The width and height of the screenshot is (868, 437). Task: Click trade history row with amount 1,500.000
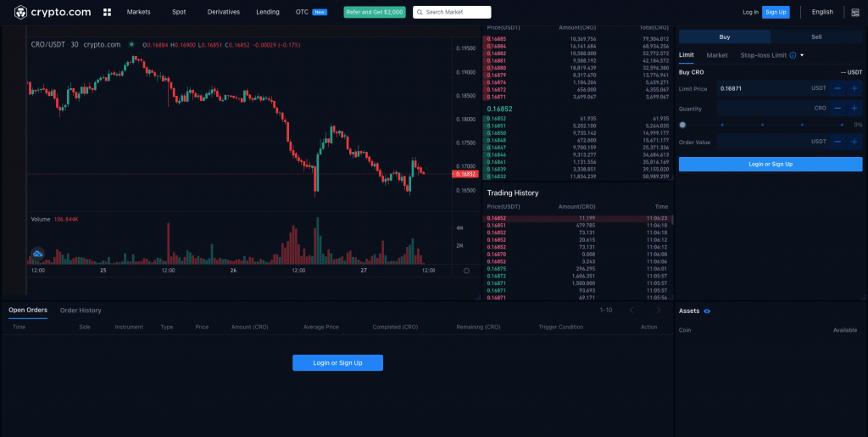(x=576, y=283)
